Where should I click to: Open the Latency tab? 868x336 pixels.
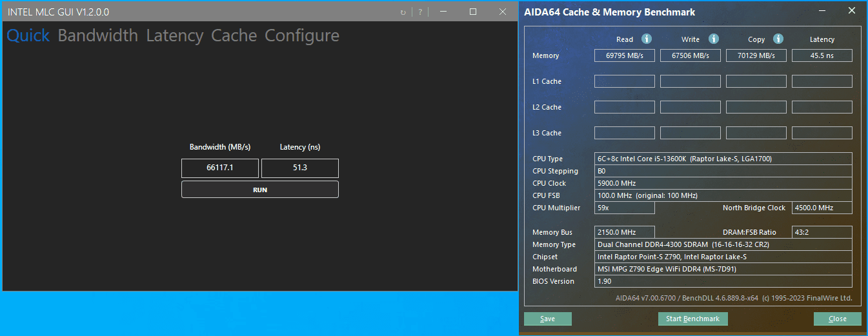[x=175, y=35]
